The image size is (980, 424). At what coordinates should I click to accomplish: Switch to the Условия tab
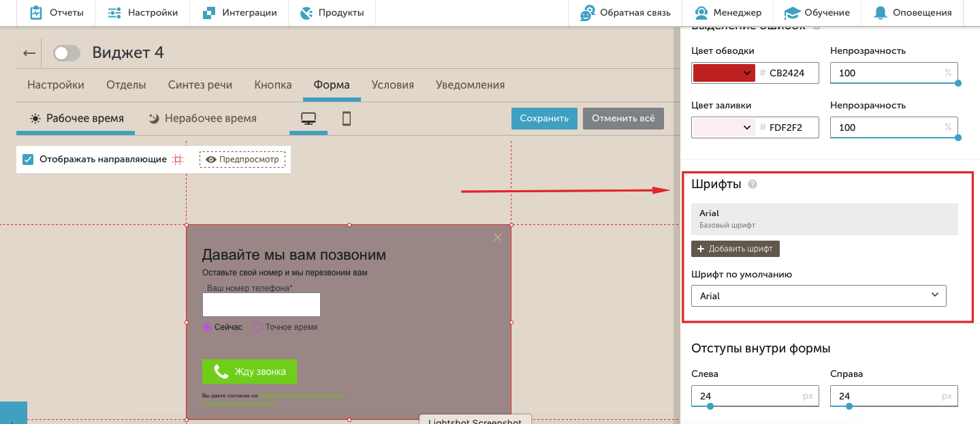(x=392, y=85)
